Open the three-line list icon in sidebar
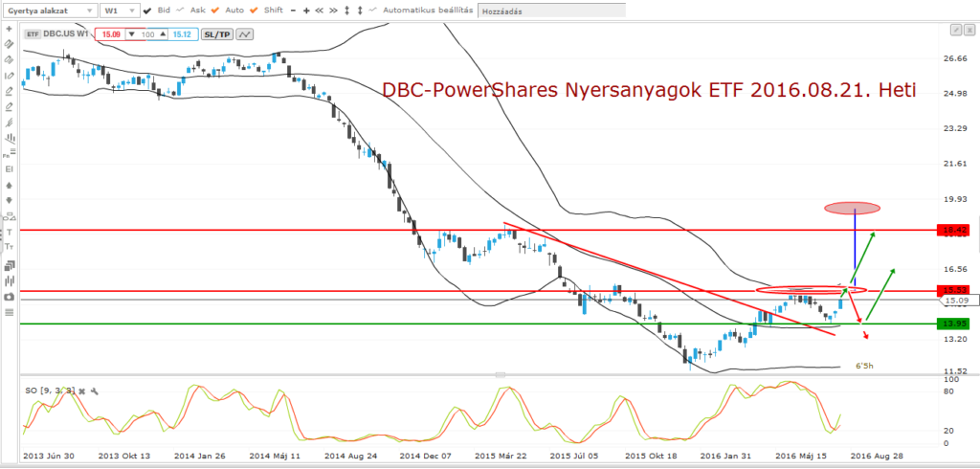Image resolution: width=980 pixels, height=469 pixels. tap(9, 313)
